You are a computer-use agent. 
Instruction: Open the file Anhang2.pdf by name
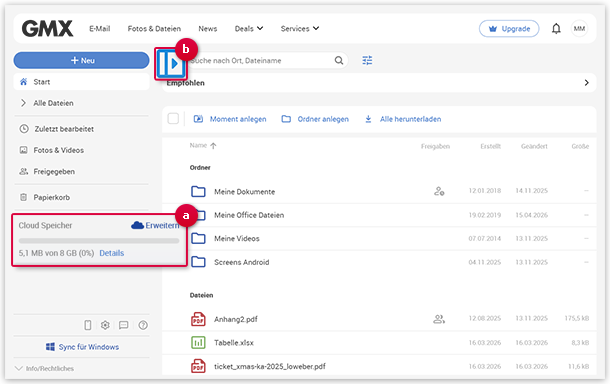tap(236, 319)
